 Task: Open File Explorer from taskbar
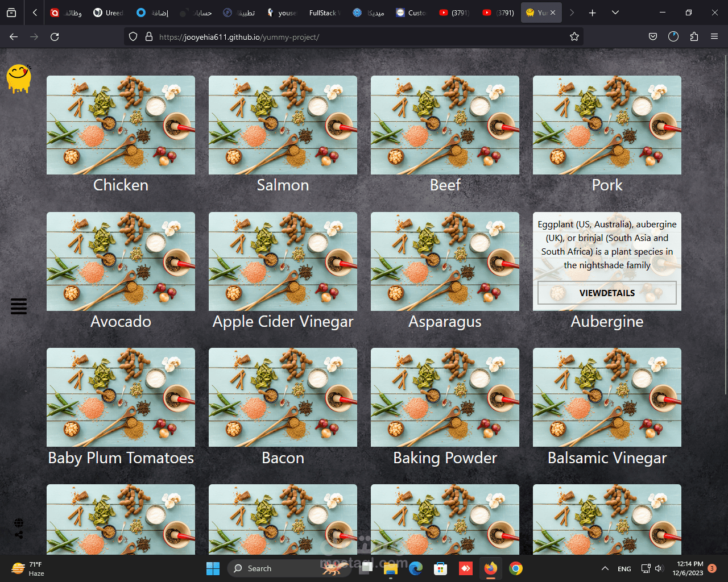click(x=390, y=568)
